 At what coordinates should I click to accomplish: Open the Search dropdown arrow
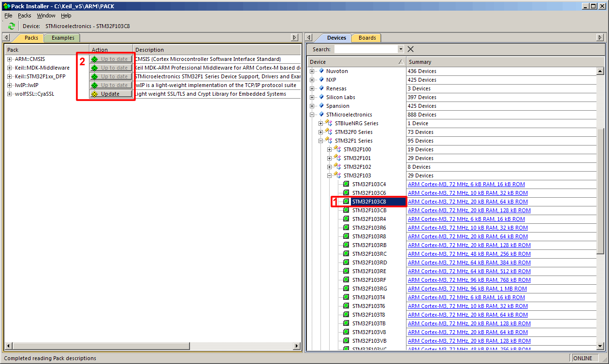[x=400, y=49]
